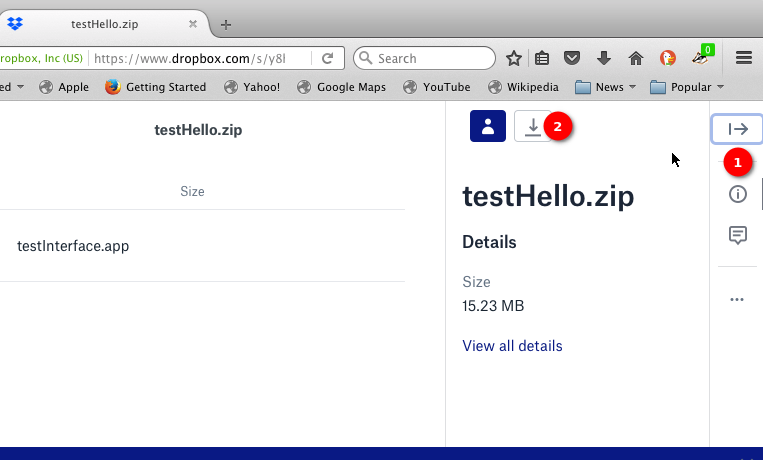The height and width of the screenshot is (460, 763).
Task: Open the info panel icon
Action: pyautogui.click(x=738, y=194)
